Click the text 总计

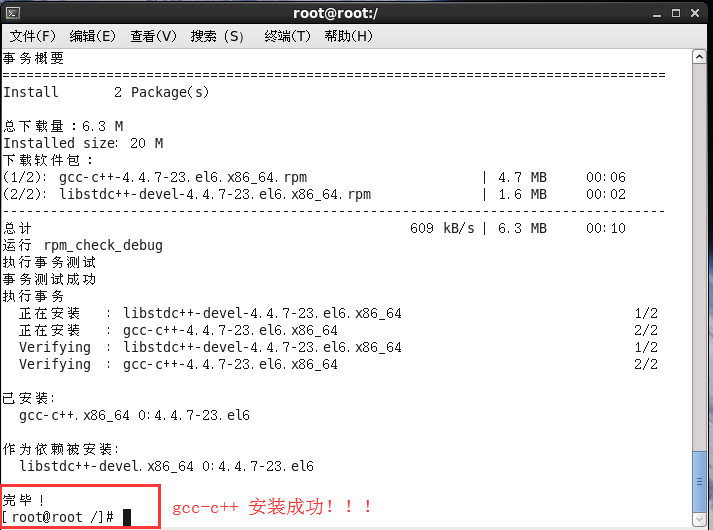(x=17, y=228)
